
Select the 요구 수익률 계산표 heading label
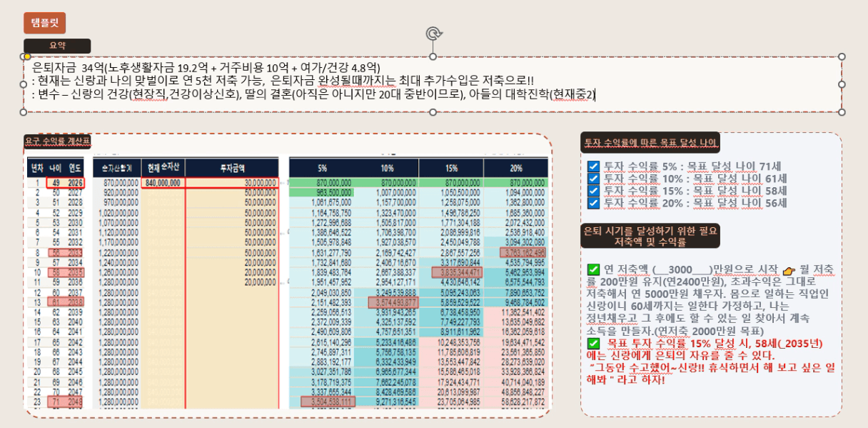(58, 141)
